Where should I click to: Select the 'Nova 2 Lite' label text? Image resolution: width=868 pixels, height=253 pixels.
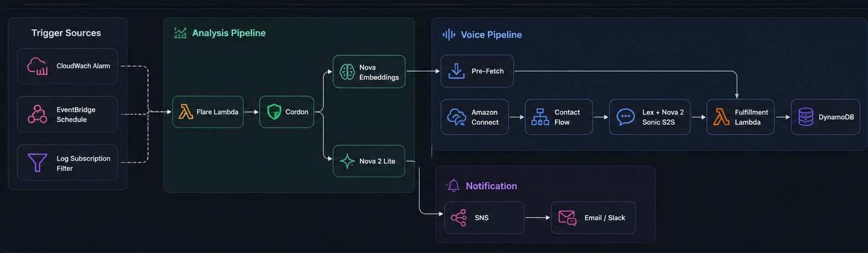click(377, 161)
